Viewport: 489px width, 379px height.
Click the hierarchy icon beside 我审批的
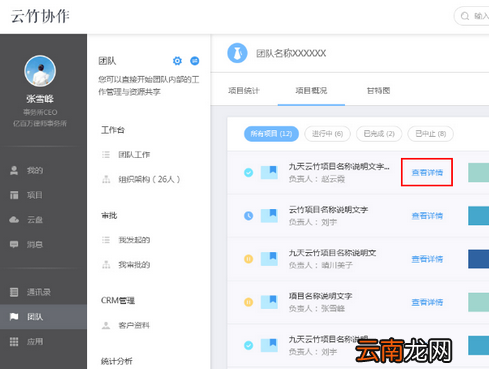(106, 265)
